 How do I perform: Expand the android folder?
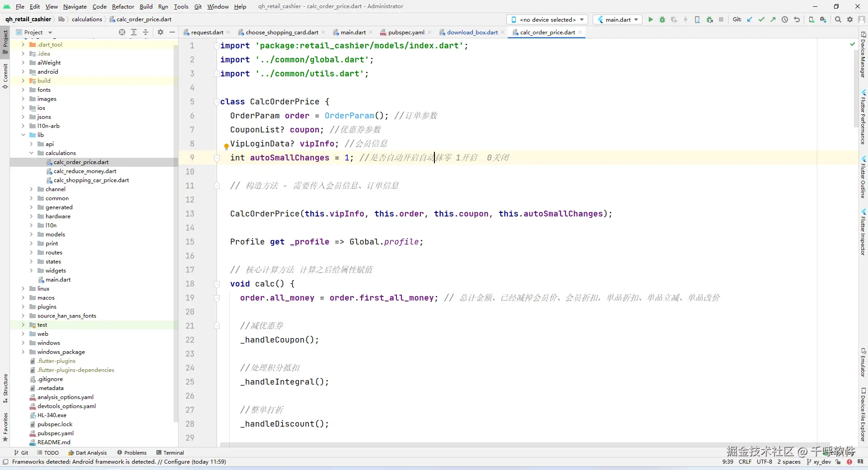[23, 72]
